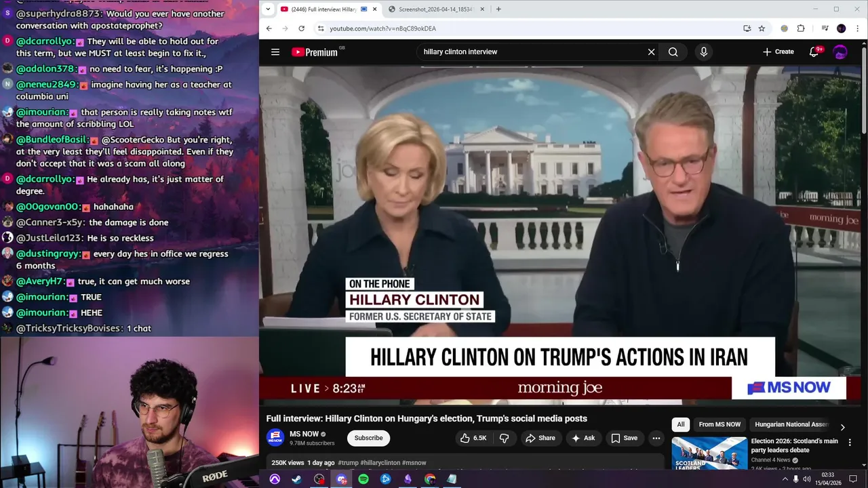This screenshot has width=868, height=488.
Task: Like the video (6.5K)
Action: 473,438
